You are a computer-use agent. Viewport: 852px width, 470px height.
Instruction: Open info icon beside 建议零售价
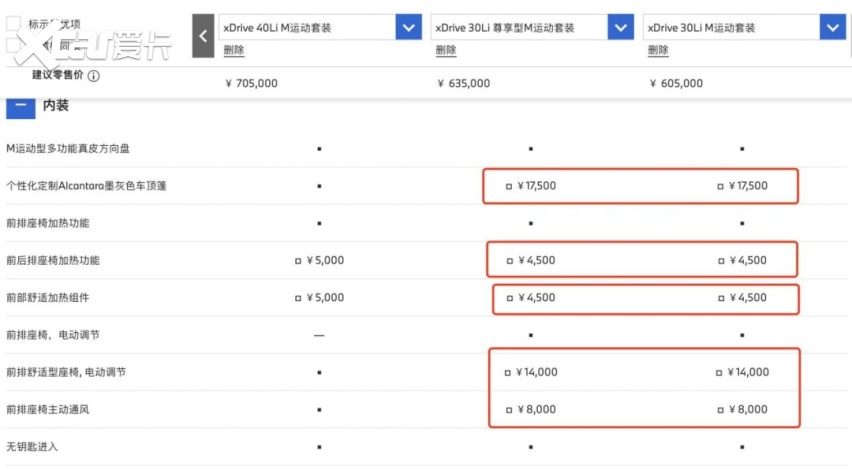coord(93,76)
